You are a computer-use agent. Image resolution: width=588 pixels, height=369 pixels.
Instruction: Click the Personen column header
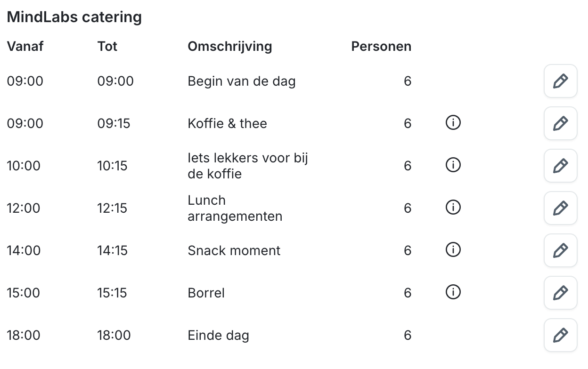[381, 47]
